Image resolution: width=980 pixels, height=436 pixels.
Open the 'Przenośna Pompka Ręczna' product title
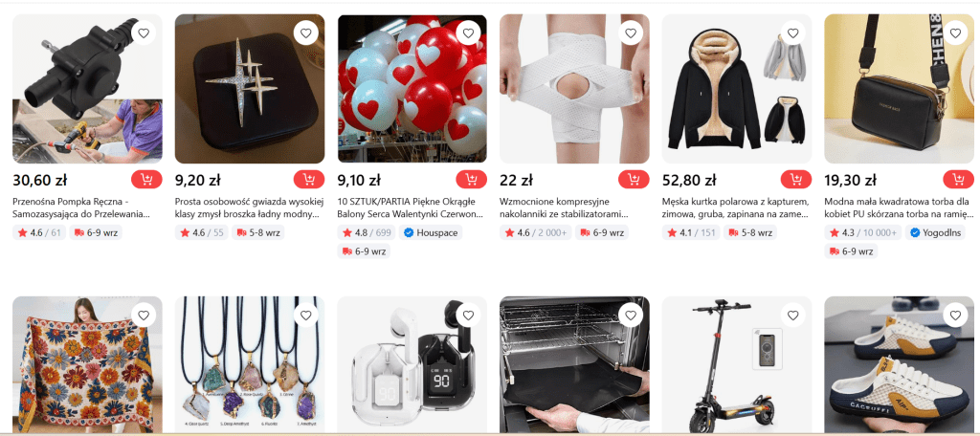pyautogui.click(x=81, y=208)
